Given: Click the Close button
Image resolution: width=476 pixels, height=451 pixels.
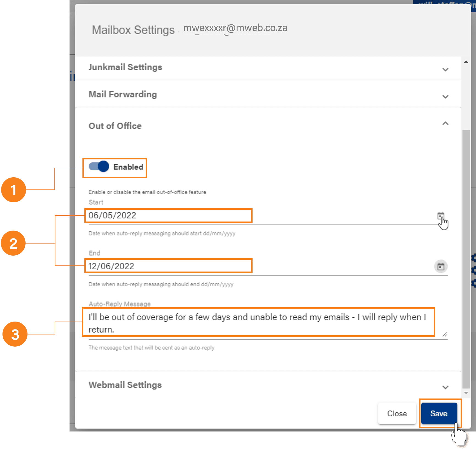Looking at the screenshot, I should [397, 413].
